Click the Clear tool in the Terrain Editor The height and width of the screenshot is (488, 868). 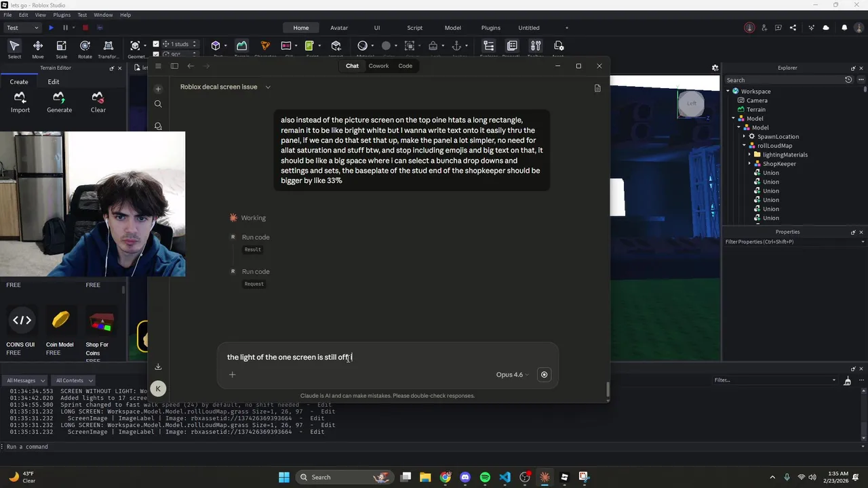click(x=98, y=102)
